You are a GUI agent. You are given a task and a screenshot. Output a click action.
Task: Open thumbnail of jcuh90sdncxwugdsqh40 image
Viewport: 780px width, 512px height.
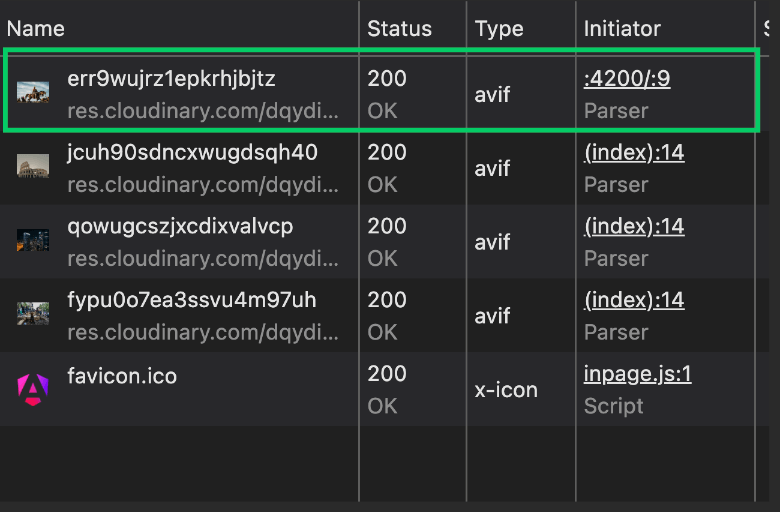pyautogui.click(x=33, y=166)
